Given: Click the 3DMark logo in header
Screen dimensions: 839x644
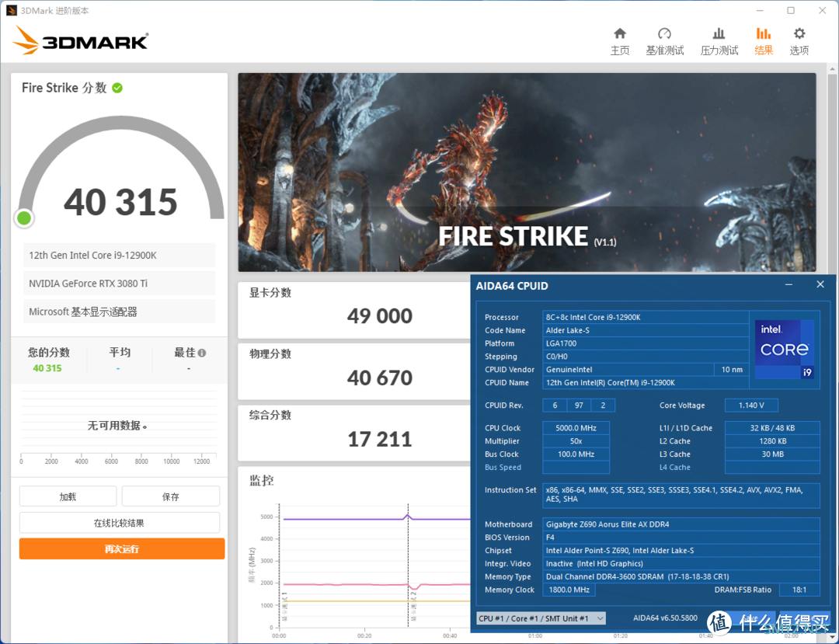Looking at the screenshot, I should (x=80, y=40).
